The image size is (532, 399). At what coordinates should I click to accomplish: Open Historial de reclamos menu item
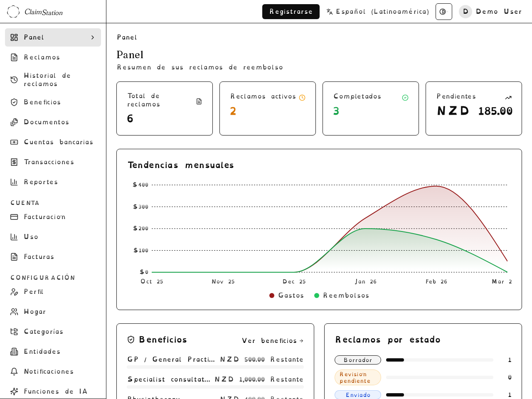(x=53, y=80)
